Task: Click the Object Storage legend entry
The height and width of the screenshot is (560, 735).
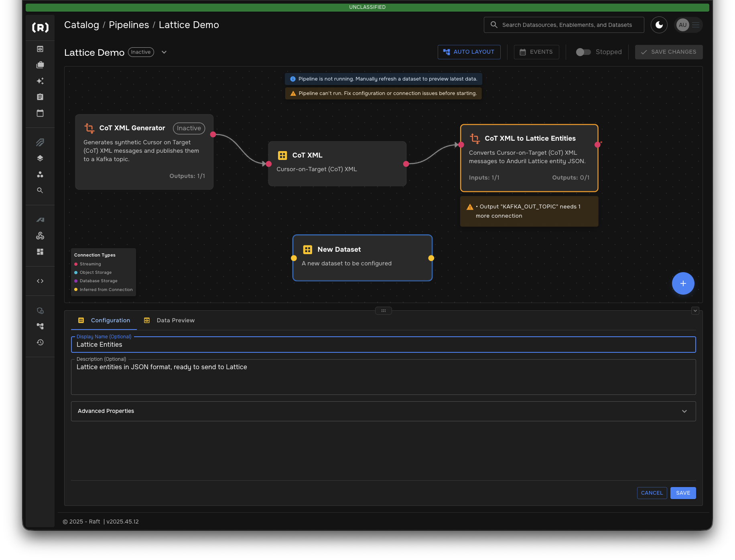Action: click(93, 273)
